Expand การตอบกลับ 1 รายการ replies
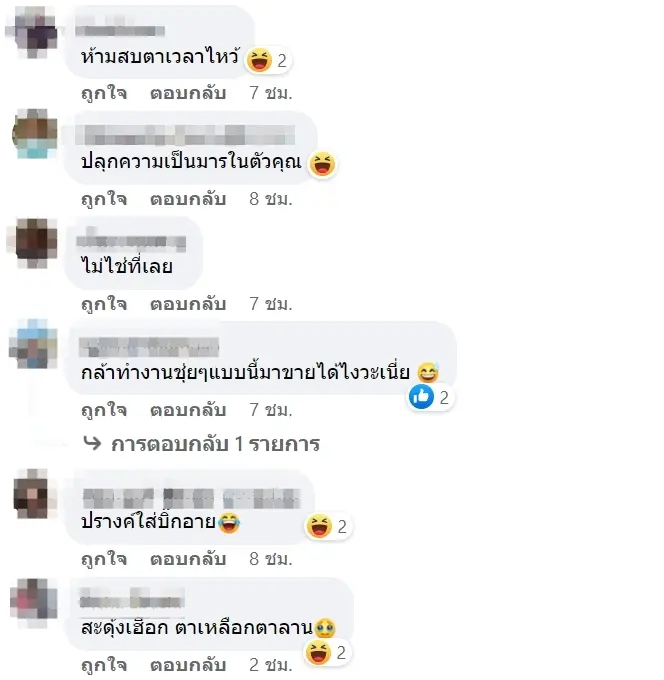664x680 pixels. click(x=216, y=444)
